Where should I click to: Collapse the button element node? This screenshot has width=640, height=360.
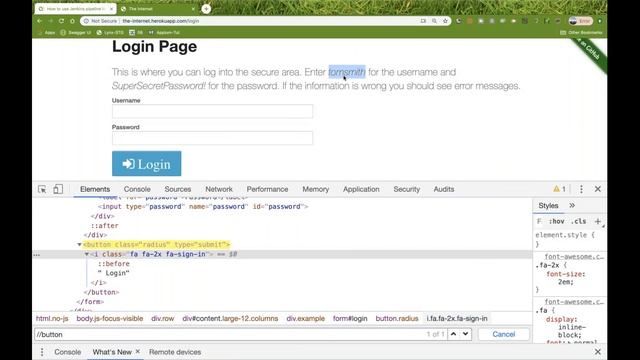click(x=79, y=244)
